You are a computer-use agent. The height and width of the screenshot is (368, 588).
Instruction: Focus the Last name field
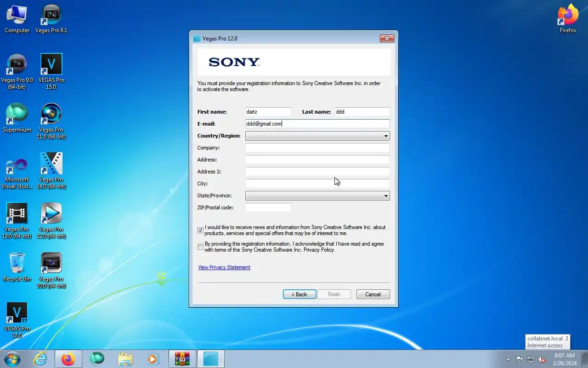pyautogui.click(x=362, y=112)
